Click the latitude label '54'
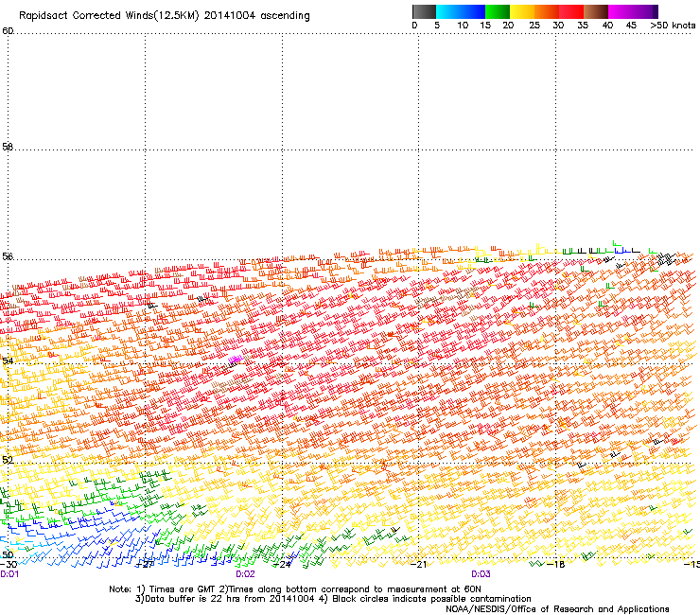The width and height of the screenshot is (700, 615). pos(8,360)
